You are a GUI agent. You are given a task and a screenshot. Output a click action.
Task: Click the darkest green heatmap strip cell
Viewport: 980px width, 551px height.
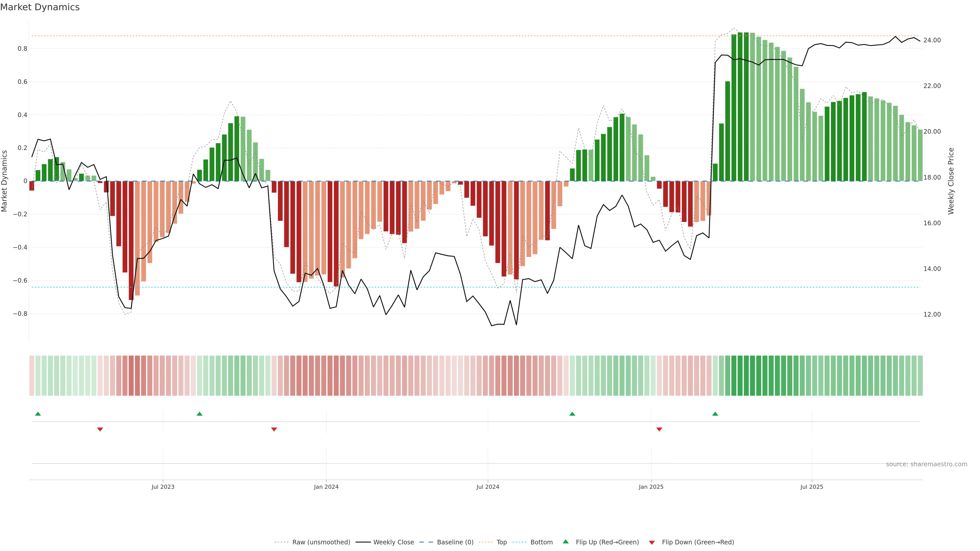(746, 376)
